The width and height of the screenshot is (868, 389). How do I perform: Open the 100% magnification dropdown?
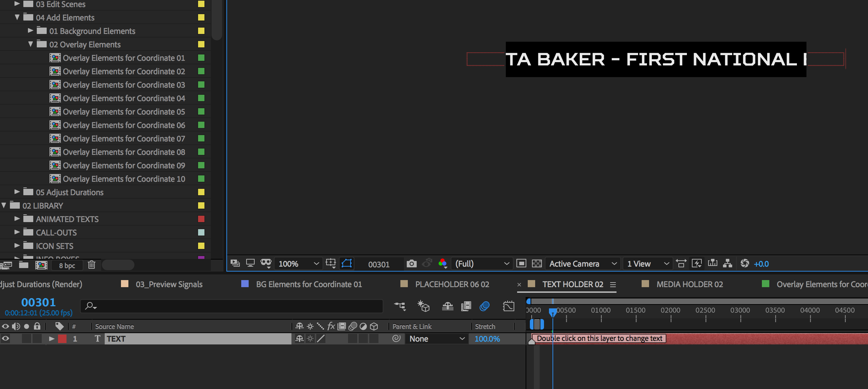[299, 264]
